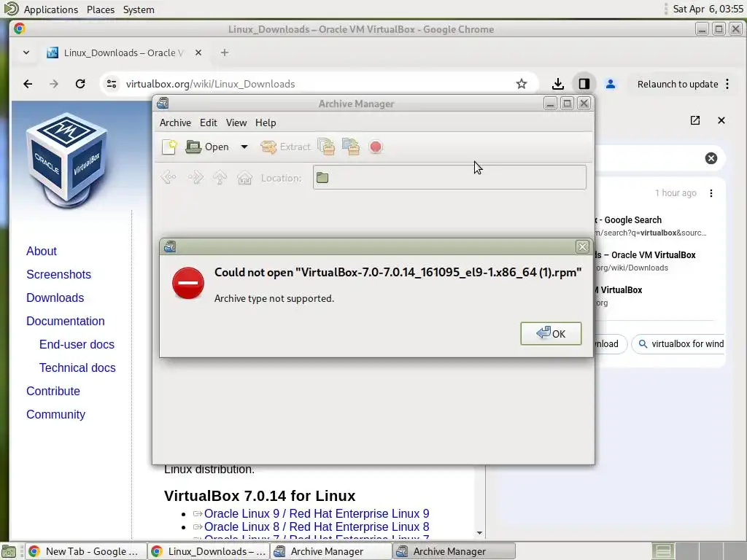Click the Add files icon in Archive Manager
Viewport: 747px width, 560px height.
pyautogui.click(x=326, y=147)
